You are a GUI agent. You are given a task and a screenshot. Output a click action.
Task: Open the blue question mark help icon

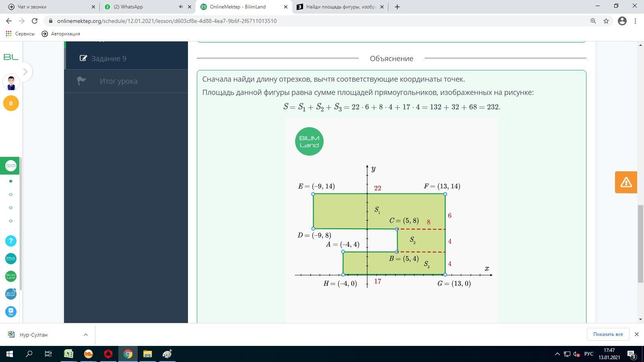11,241
